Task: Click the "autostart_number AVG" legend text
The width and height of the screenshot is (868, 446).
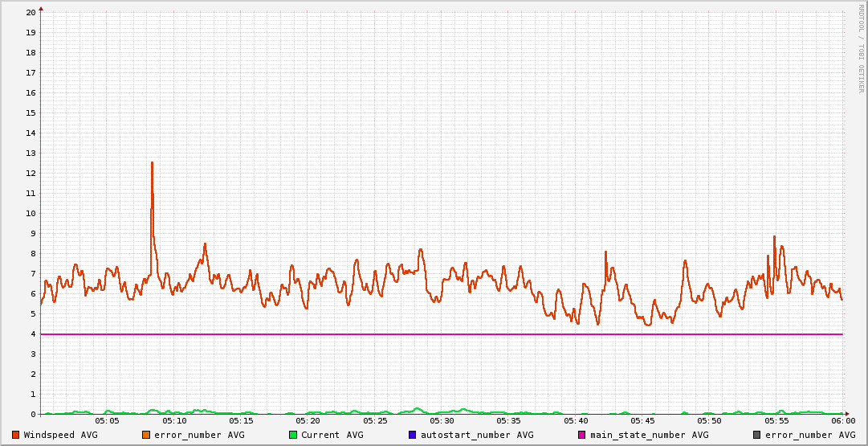Action: (476, 435)
